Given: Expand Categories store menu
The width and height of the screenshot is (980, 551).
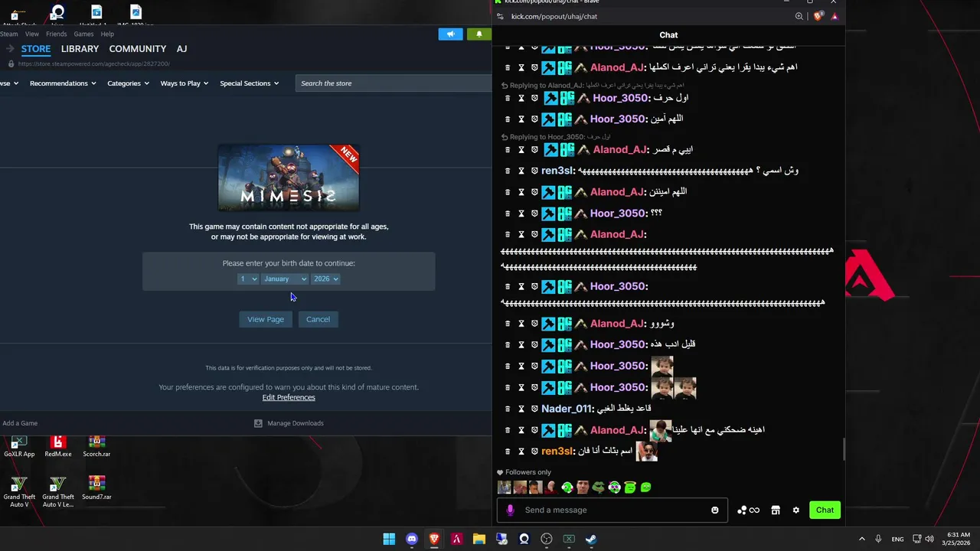Looking at the screenshot, I should coord(128,83).
